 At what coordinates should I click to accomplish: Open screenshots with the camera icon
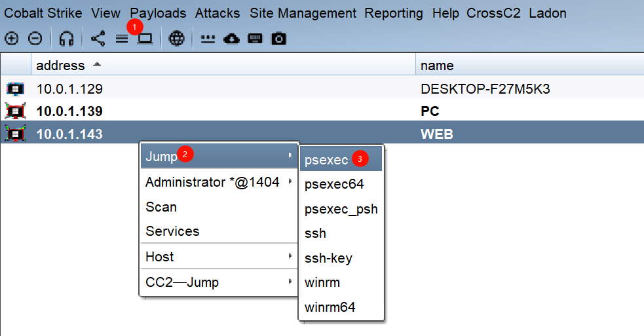point(279,39)
